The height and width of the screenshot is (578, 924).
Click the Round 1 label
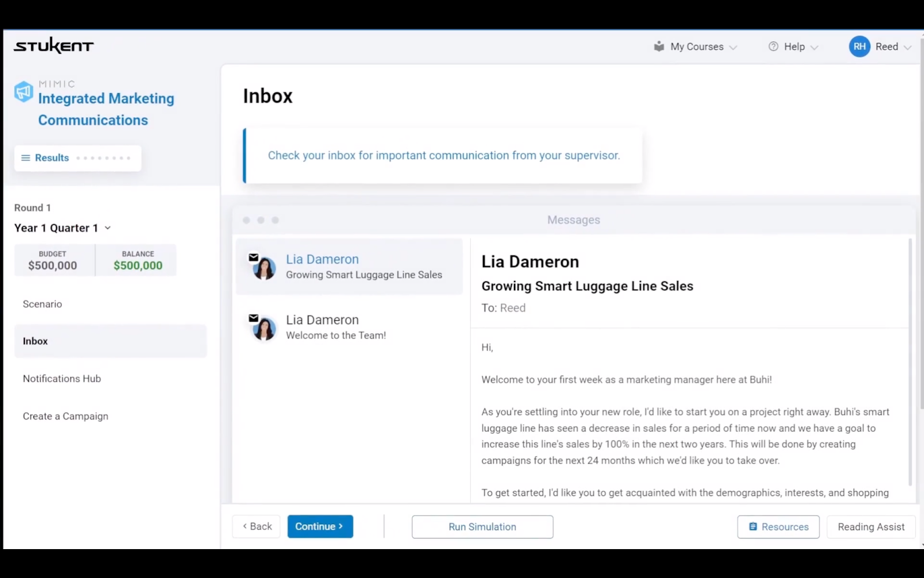point(32,208)
